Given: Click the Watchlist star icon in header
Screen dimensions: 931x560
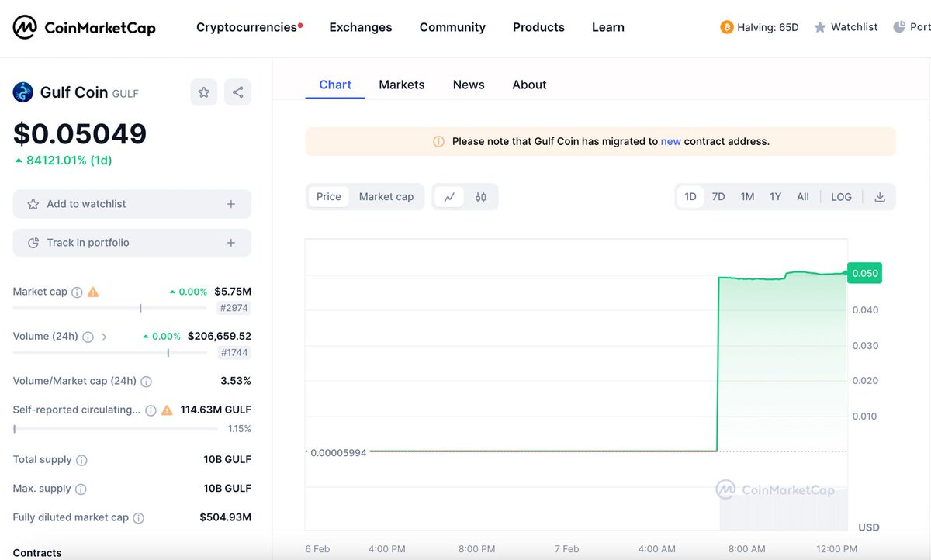Looking at the screenshot, I should click(820, 27).
